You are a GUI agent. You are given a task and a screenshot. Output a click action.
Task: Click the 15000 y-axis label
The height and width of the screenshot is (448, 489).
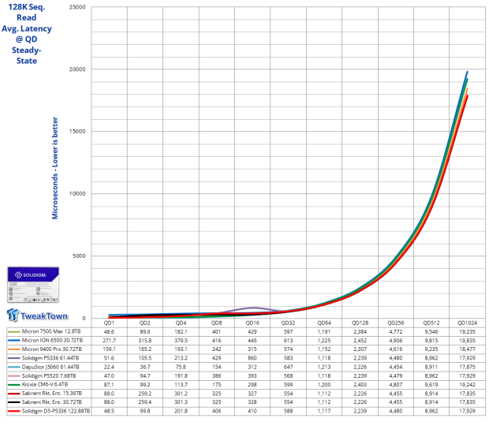point(77,132)
